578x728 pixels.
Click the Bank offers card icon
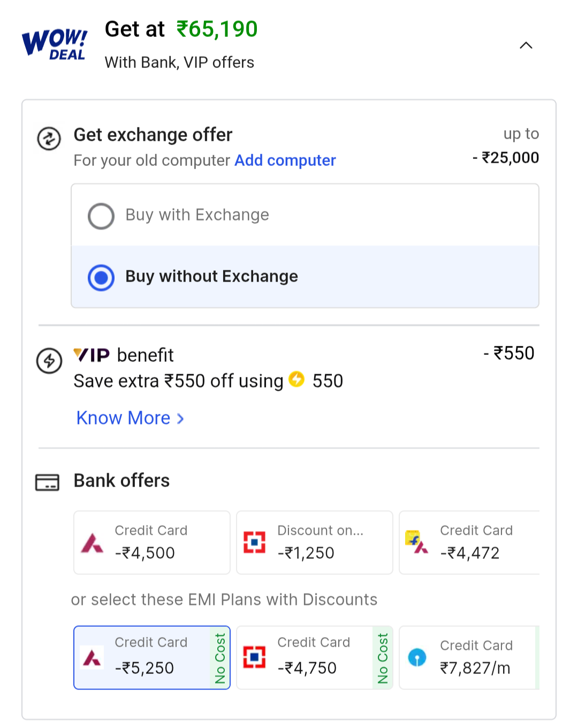pyautogui.click(x=47, y=482)
